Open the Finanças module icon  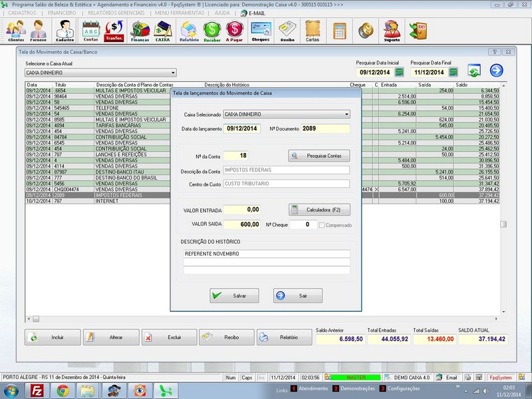click(x=140, y=31)
